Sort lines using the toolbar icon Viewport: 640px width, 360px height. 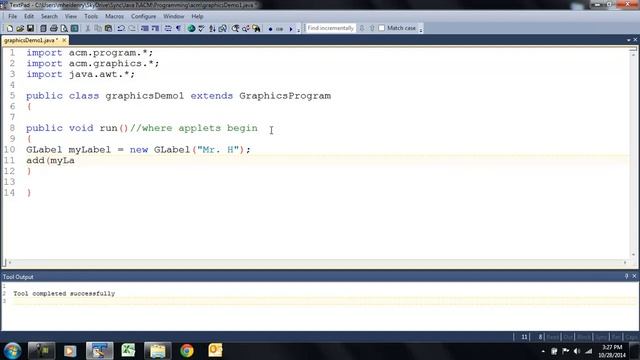point(212,29)
